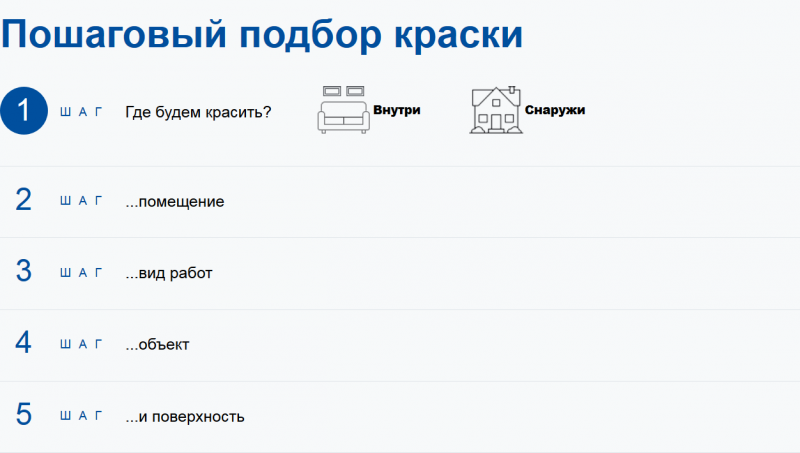The image size is (800, 453).
Task: Click the 'ШАГ' label beside step 1
Action: point(81,112)
